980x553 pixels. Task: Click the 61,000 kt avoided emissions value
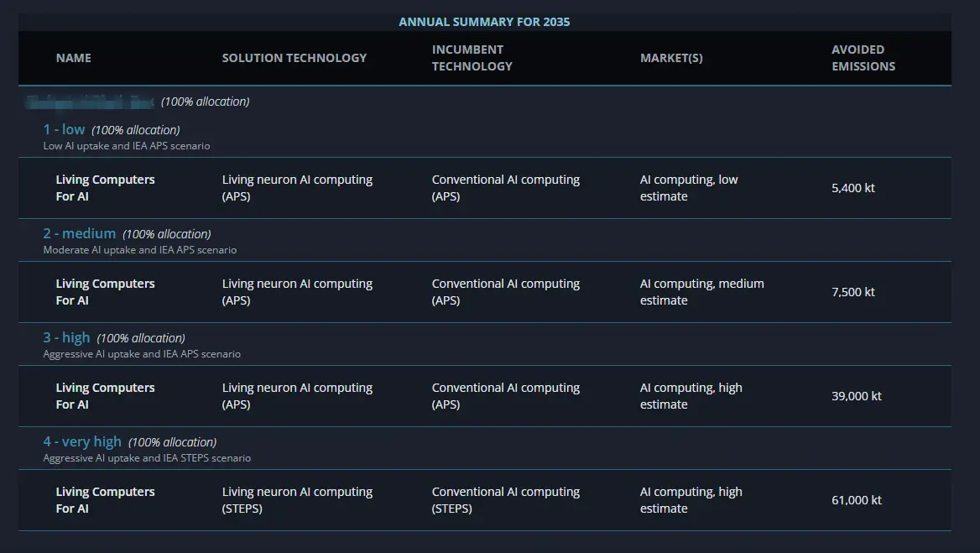pos(857,499)
